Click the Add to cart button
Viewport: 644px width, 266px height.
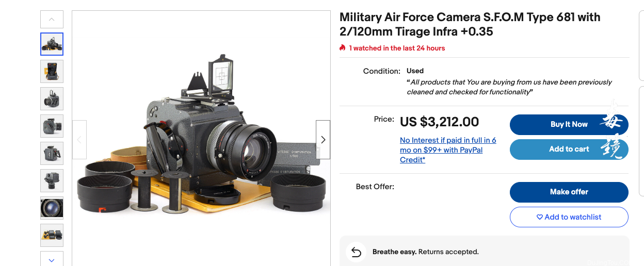[569, 149]
